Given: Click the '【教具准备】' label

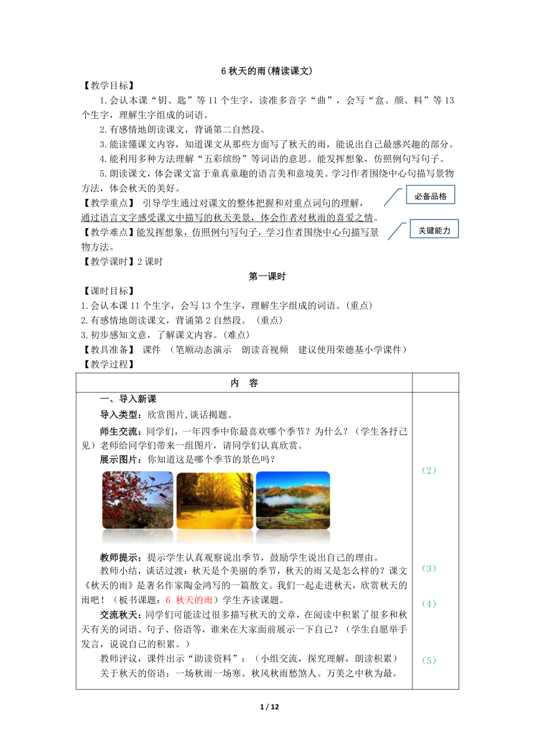Looking at the screenshot, I should [x=108, y=349].
